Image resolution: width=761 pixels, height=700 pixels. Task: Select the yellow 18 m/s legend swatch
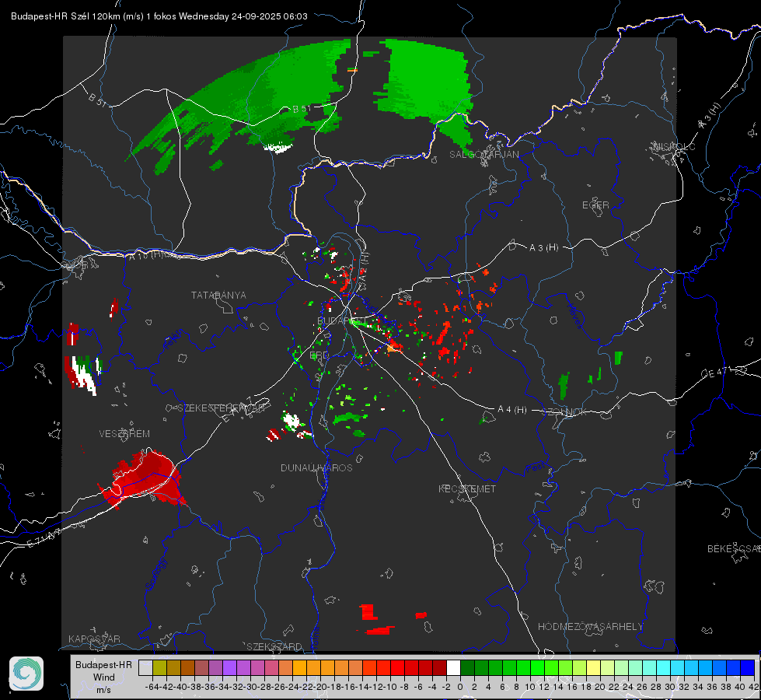(593, 668)
